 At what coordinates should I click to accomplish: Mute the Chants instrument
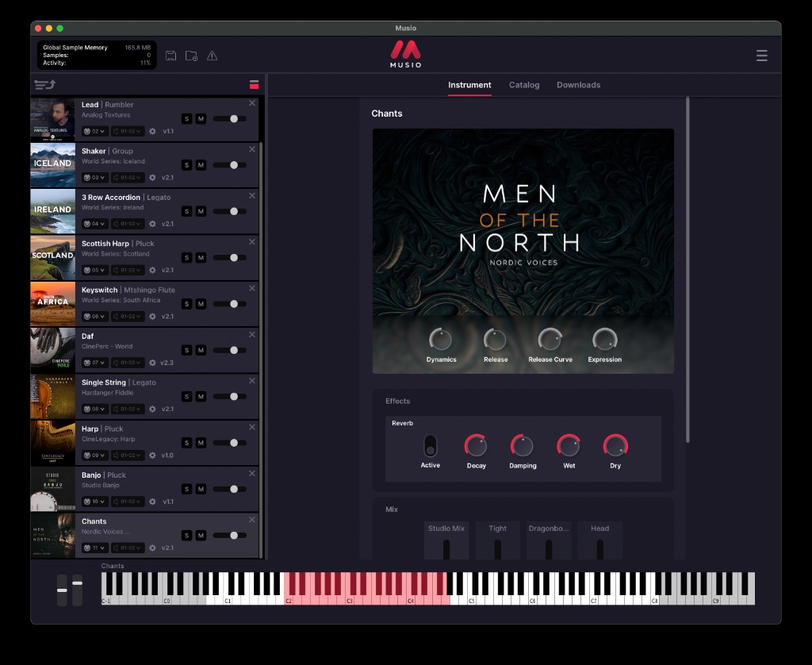(x=201, y=536)
